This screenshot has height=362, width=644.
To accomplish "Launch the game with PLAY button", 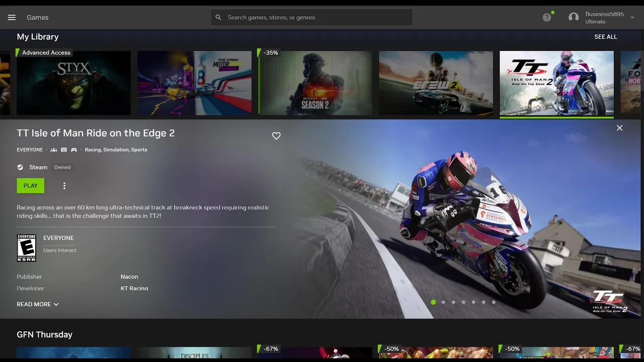I will [31, 186].
